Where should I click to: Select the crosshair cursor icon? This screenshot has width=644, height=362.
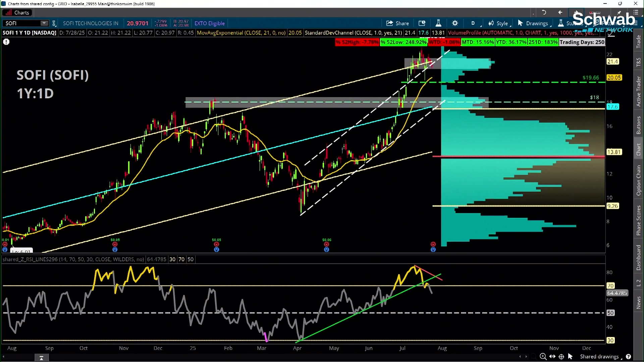coord(561,357)
